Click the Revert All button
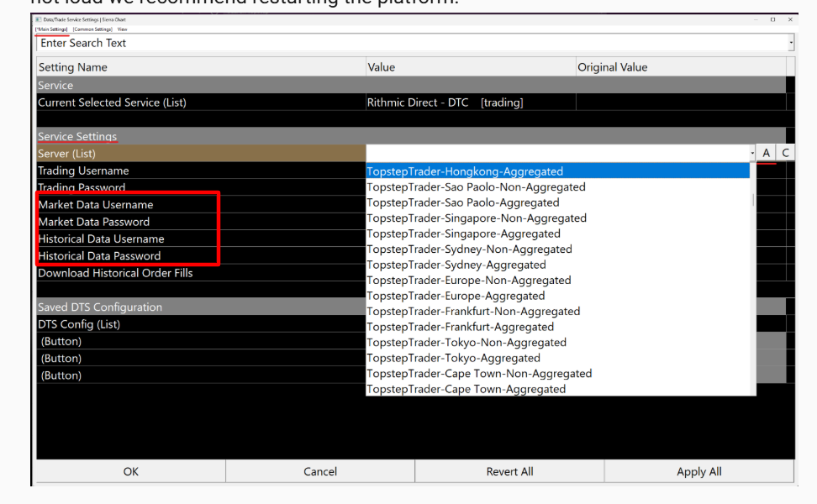 click(509, 471)
